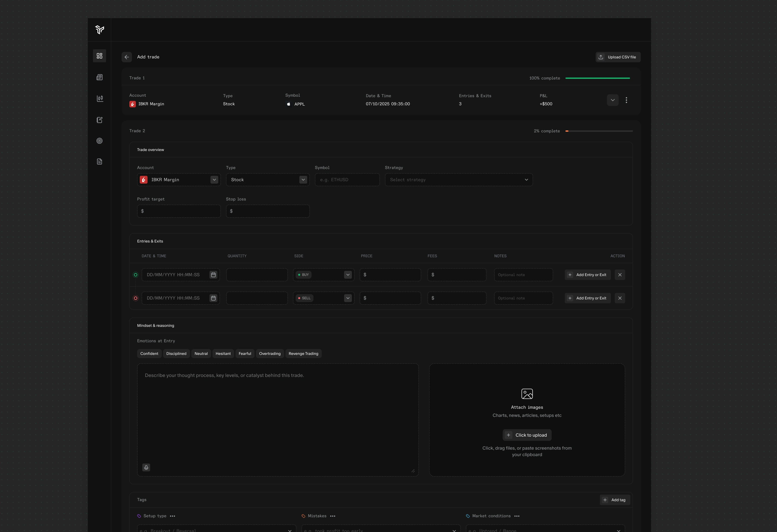
Task: Focus the Profit target field
Action: point(179,211)
